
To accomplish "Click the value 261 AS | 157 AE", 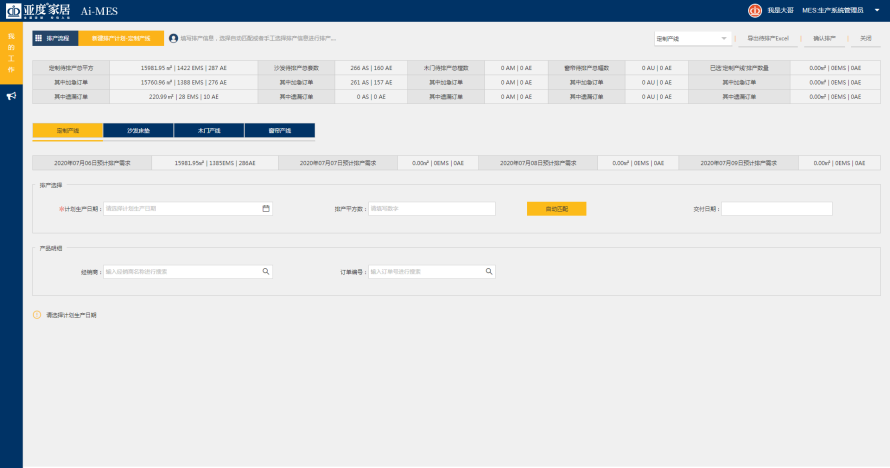I will (371, 82).
